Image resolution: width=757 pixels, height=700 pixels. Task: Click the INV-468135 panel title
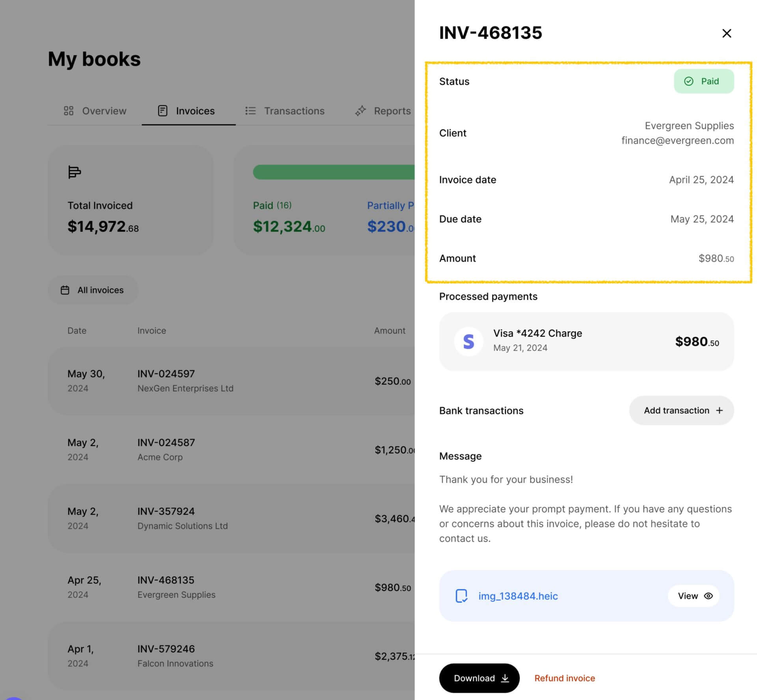pyautogui.click(x=490, y=33)
